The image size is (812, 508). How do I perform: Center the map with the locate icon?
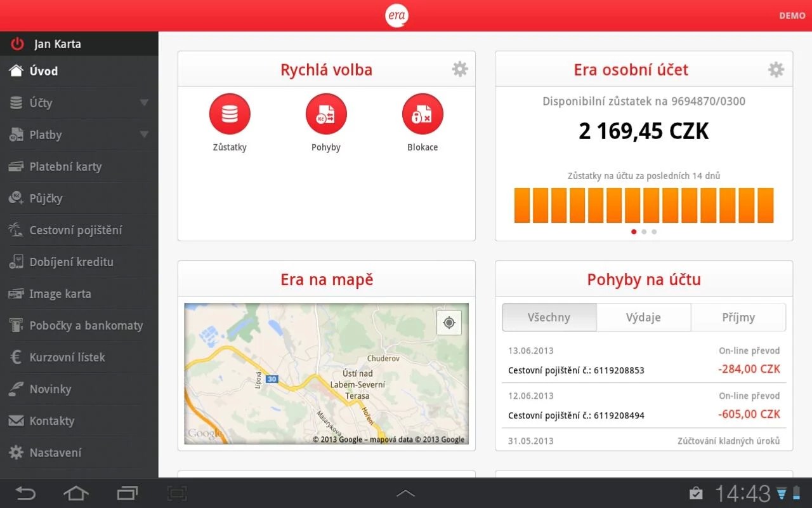449,323
